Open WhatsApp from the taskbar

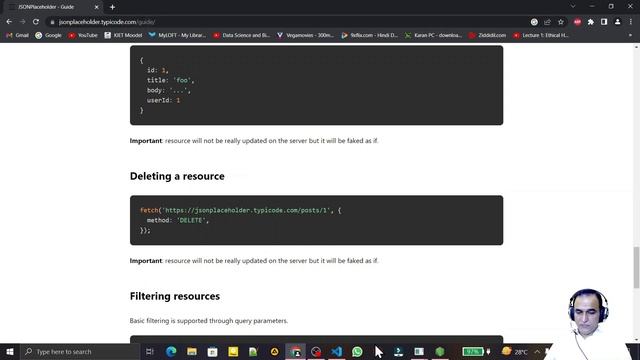(x=357, y=351)
